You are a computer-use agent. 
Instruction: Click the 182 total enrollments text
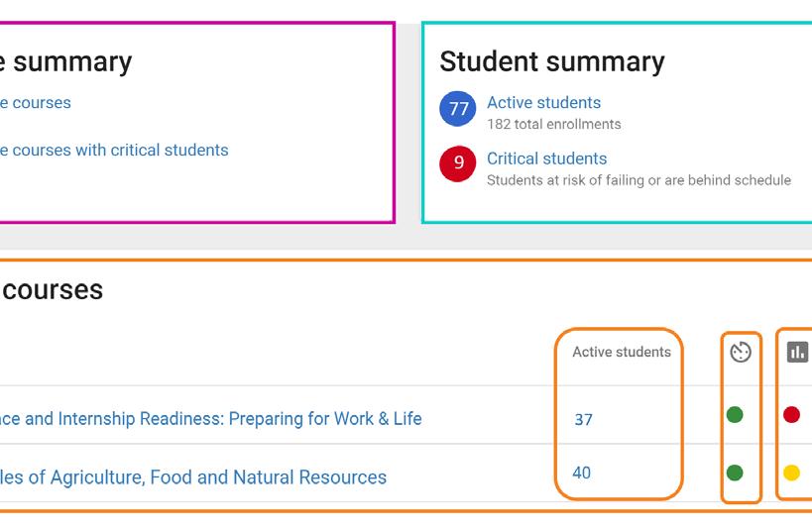[553, 124]
